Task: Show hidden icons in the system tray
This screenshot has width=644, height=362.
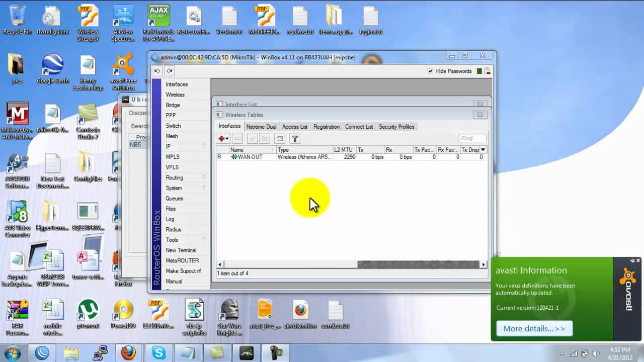Action: 562,353
